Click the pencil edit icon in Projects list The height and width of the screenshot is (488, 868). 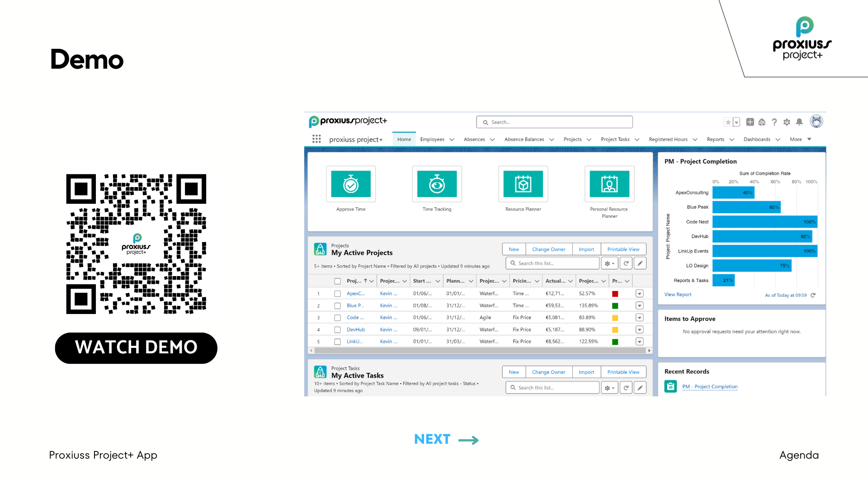640,263
